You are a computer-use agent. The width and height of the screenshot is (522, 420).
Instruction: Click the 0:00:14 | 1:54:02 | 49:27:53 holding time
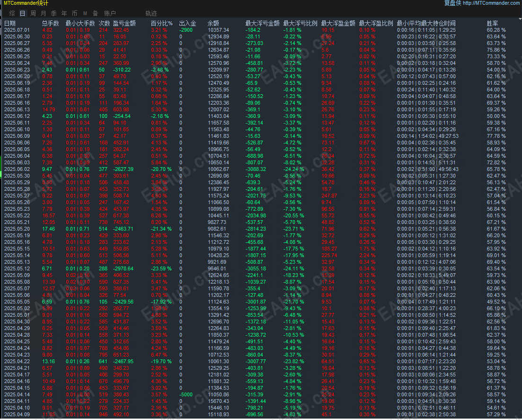click(428, 136)
